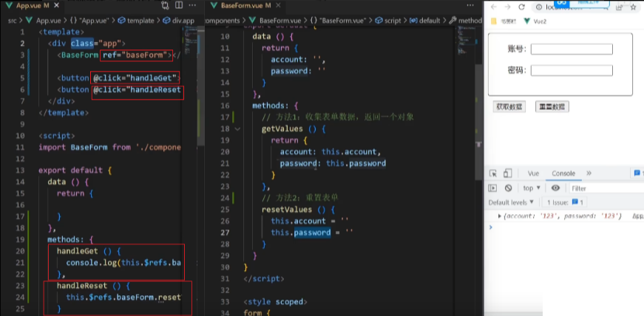Image resolution: width=644 pixels, height=316 pixels.
Task: Click the 'import BaseForm from' line
Action: (109, 148)
